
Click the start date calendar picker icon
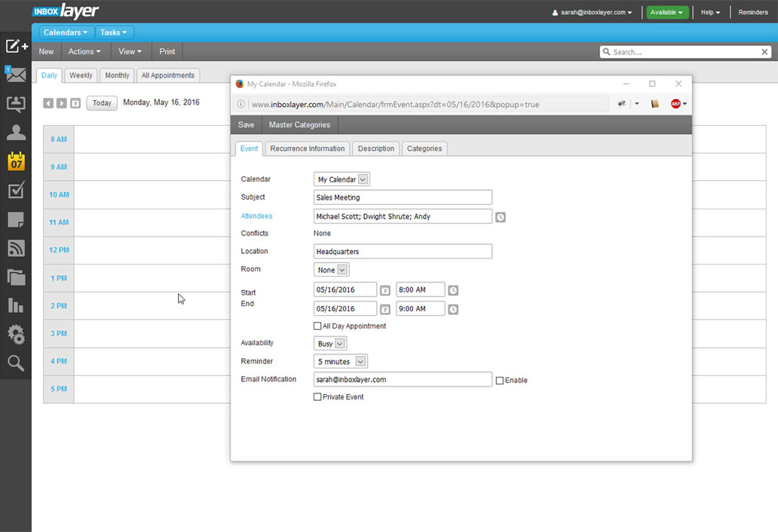point(385,290)
